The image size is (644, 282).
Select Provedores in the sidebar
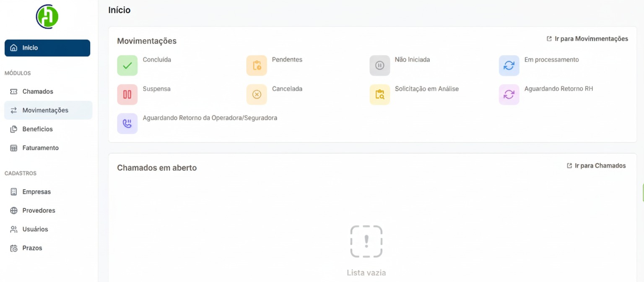point(39,210)
